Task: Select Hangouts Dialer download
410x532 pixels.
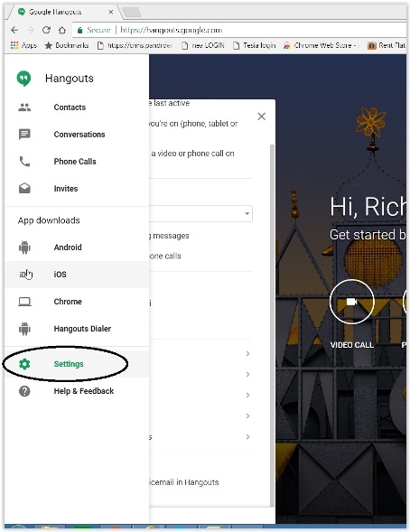Action: [x=77, y=329]
